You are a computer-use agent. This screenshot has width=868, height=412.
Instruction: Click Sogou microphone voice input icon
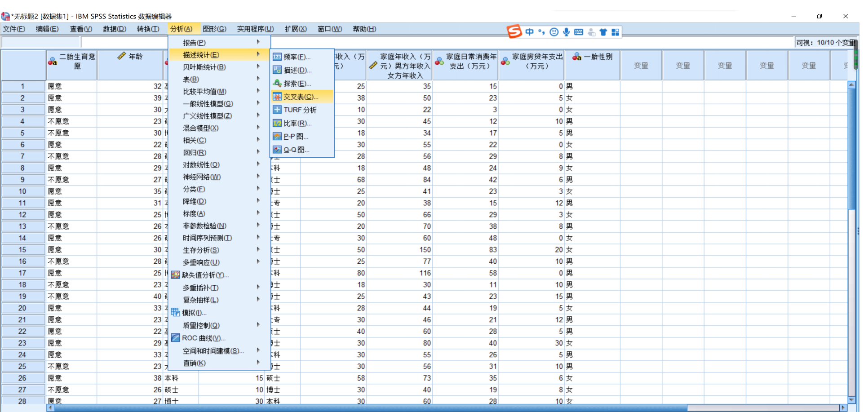click(x=566, y=32)
